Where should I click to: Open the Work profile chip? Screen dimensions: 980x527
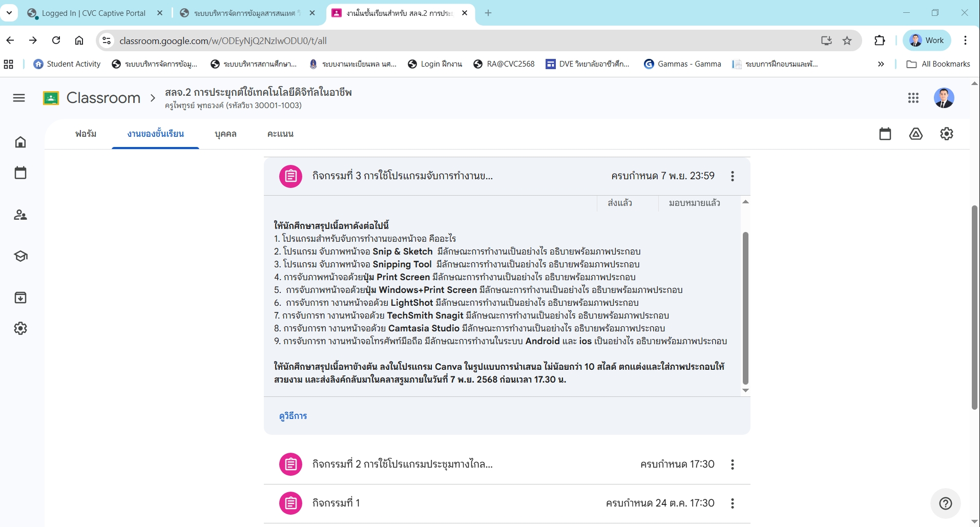click(x=927, y=40)
